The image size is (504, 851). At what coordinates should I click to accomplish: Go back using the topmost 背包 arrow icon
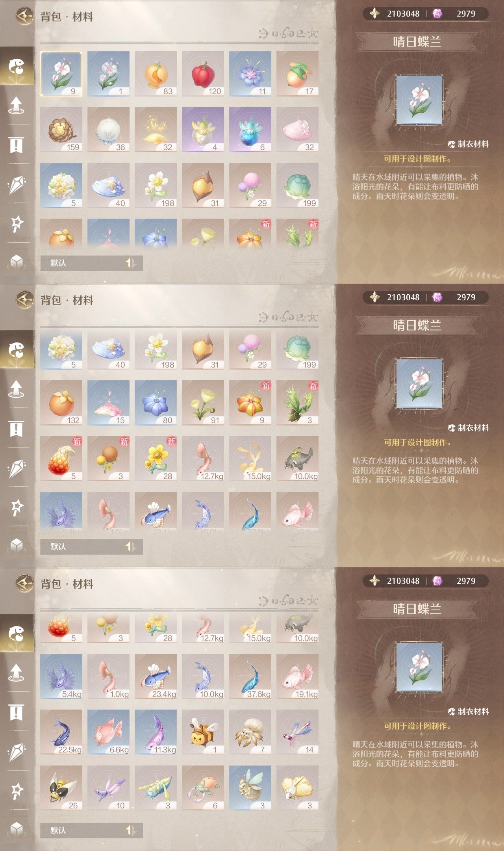click(24, 16)
